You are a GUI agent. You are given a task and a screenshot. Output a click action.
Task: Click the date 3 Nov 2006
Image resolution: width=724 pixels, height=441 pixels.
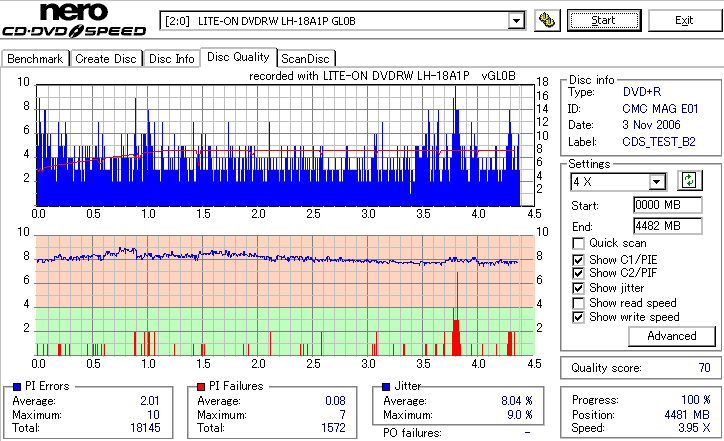tap(651, 125)
